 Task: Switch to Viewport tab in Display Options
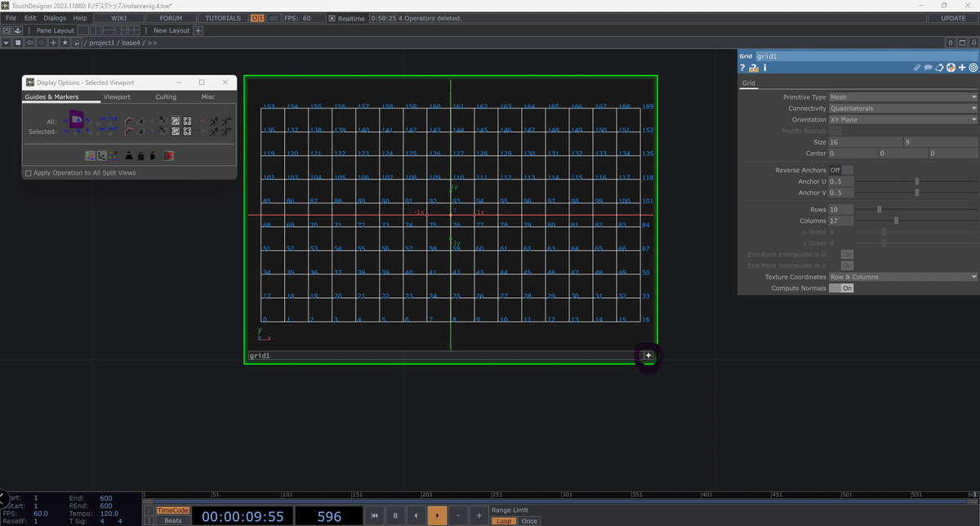tap(117, 97)
